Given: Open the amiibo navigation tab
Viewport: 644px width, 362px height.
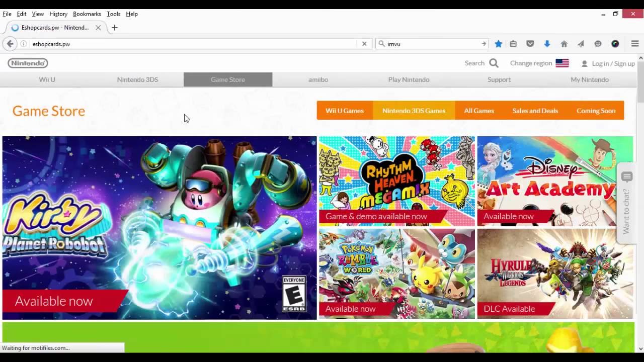Looking at the screenshot, I should coord(318,79).
